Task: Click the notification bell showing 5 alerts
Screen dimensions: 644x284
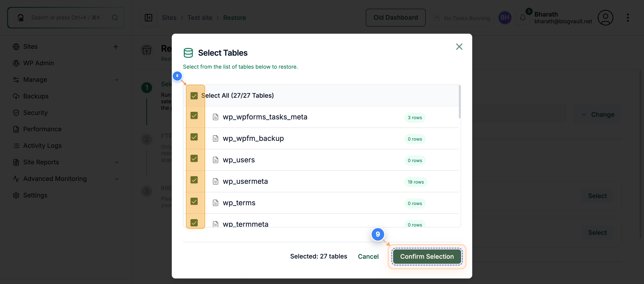Action: [x=523, y=17]
